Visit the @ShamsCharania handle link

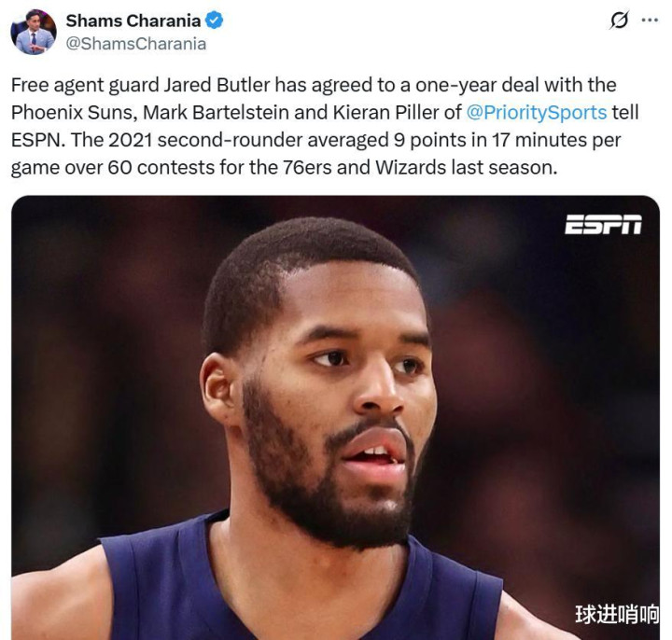[136, 44]
